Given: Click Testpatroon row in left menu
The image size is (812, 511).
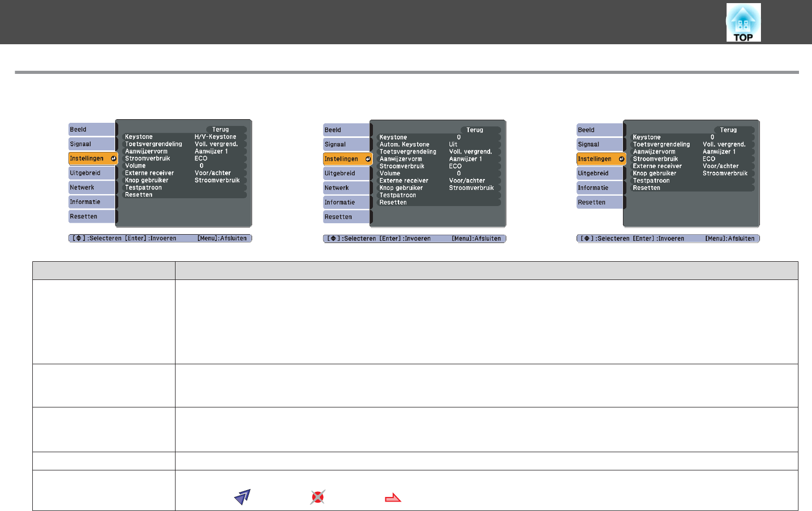Looking at the screenshot, I should tap(184, 188).
